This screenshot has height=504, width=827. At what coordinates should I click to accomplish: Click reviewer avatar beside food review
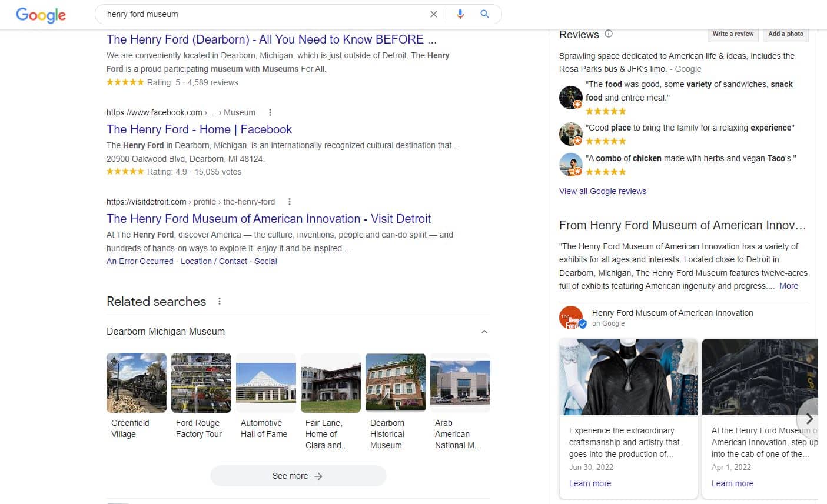tap(570, 97)
